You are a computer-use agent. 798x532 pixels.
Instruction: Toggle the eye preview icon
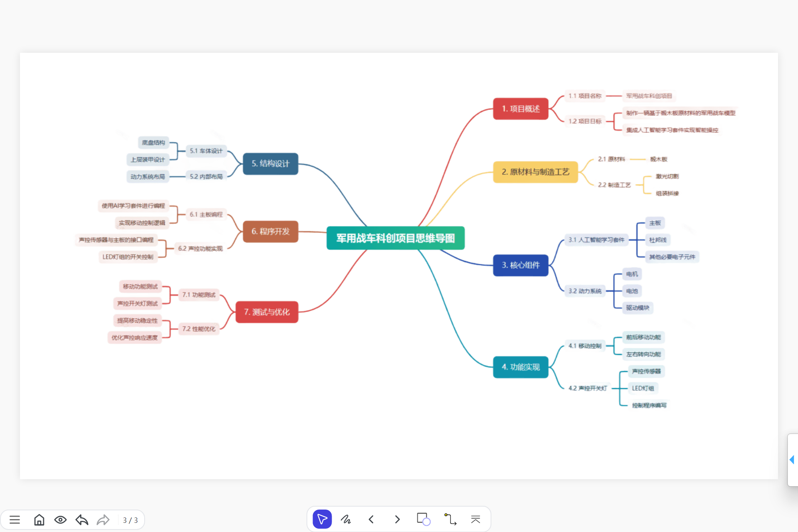60,520
